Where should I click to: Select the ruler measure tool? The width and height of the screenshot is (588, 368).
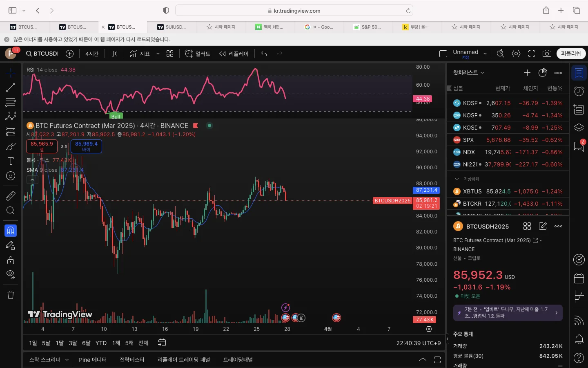click(11, 196)
